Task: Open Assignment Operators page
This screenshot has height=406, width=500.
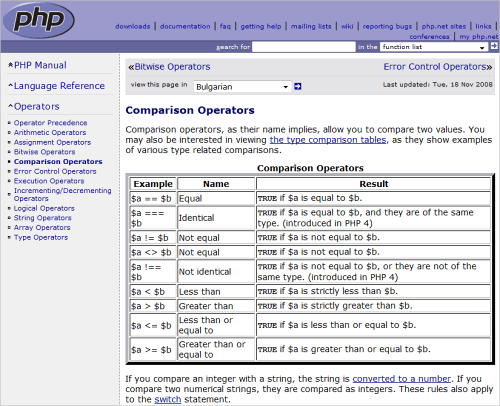Action: click(52, 142)
